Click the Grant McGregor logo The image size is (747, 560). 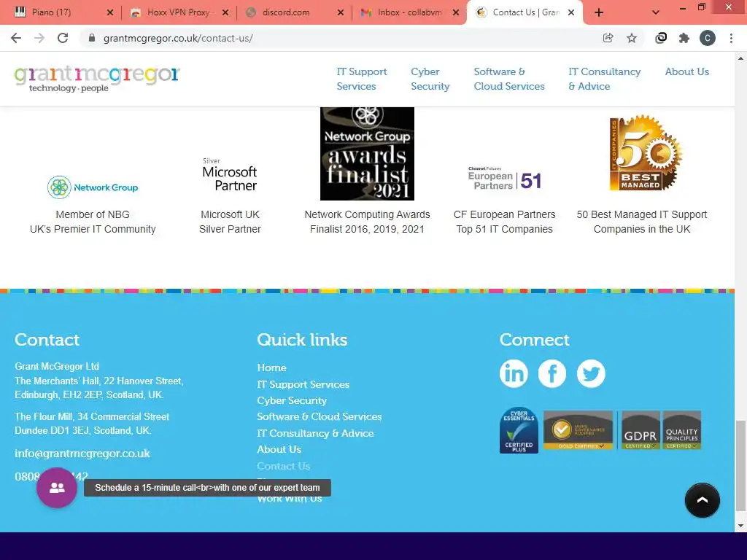[x=97, y=79]
